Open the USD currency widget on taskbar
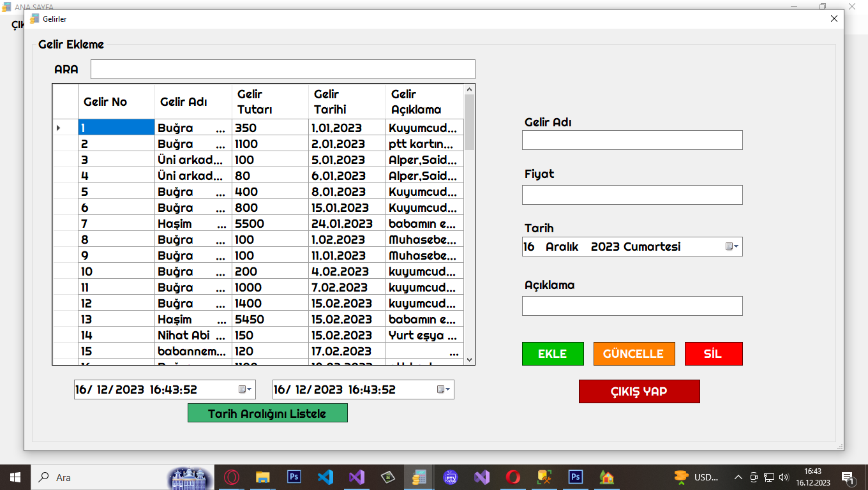The image size is (868, 490). click(x=696, y=477)
